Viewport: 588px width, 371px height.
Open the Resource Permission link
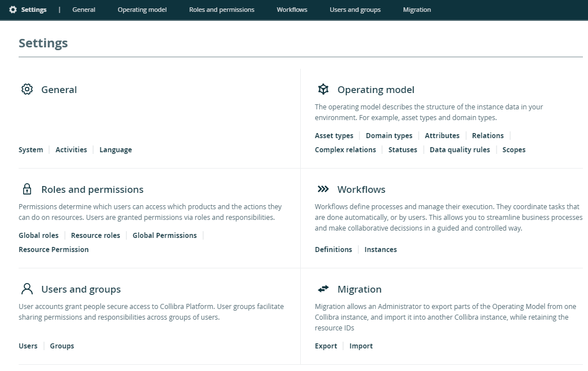(x=54, y=249)
